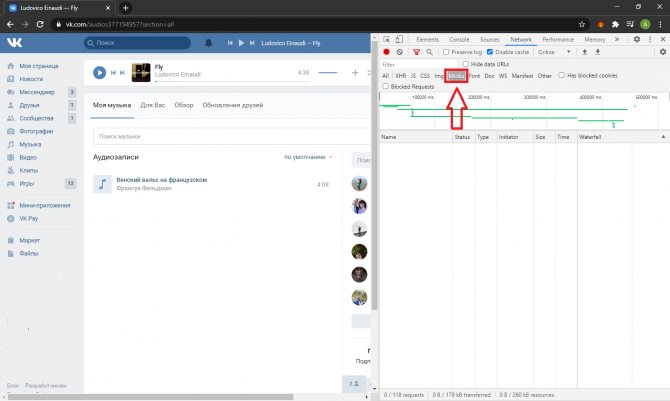The width and height of the screenshot is (670, 401).
Task: Seek within the Fly track progress bar
Action: click(x=232, y=81)
